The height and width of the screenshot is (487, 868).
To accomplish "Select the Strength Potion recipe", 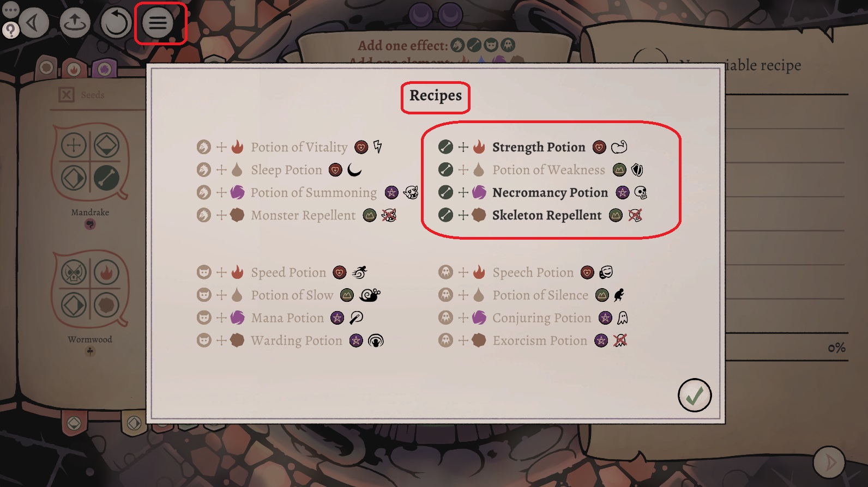I will point(538,147).
